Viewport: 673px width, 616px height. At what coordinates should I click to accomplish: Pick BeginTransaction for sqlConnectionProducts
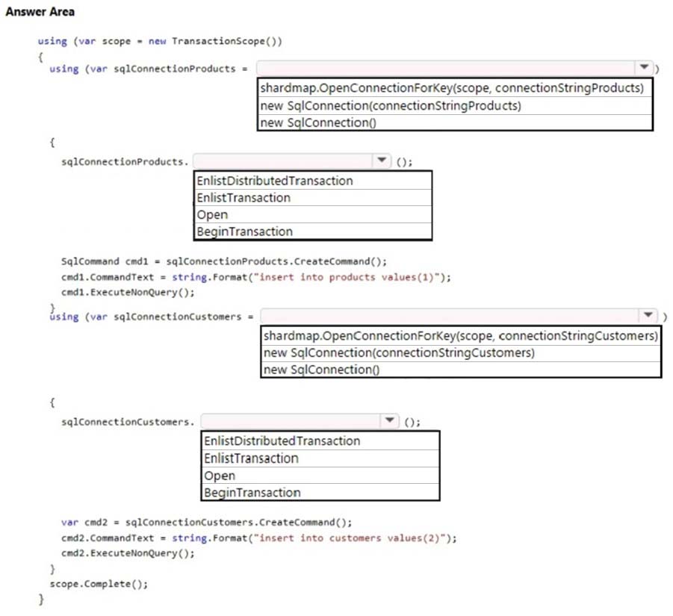pyautogui.click(x=312, y=231)
